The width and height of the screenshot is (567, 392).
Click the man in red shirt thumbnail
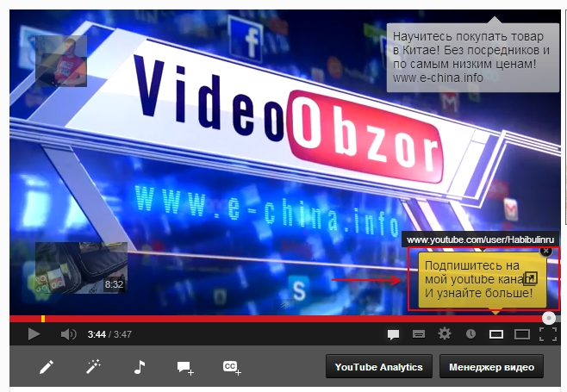coord(61,61)
